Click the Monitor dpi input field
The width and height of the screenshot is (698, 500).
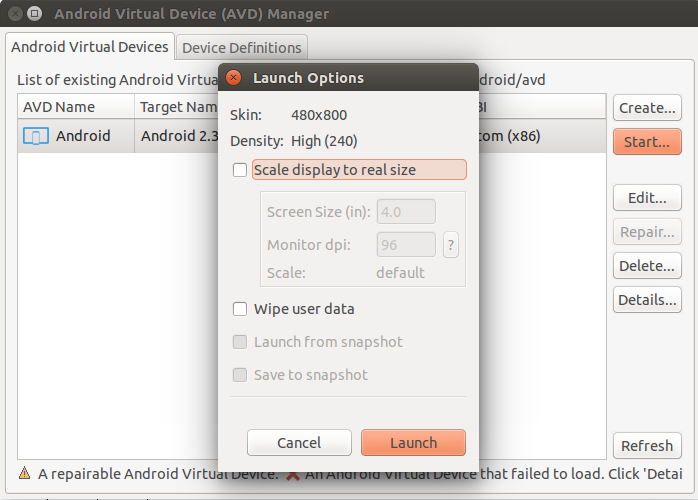[x=406, y=244]
